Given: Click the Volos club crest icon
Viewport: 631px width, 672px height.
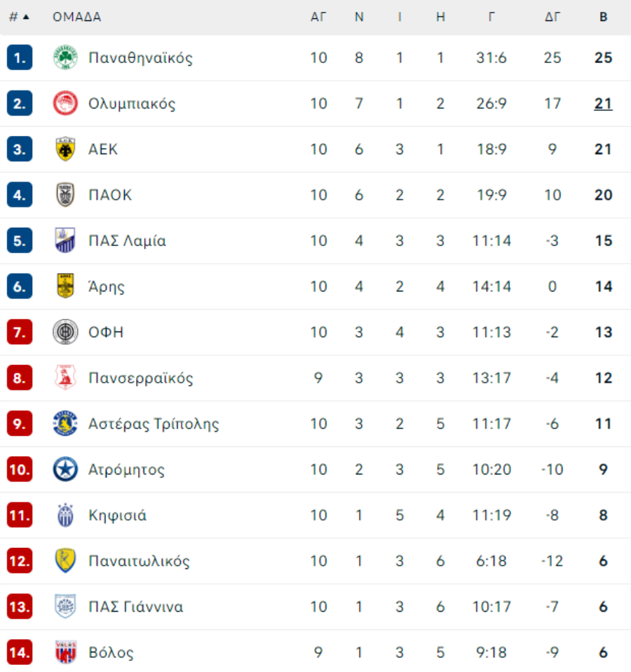Looking at the screenshot, I should click(x=65, y=652).
